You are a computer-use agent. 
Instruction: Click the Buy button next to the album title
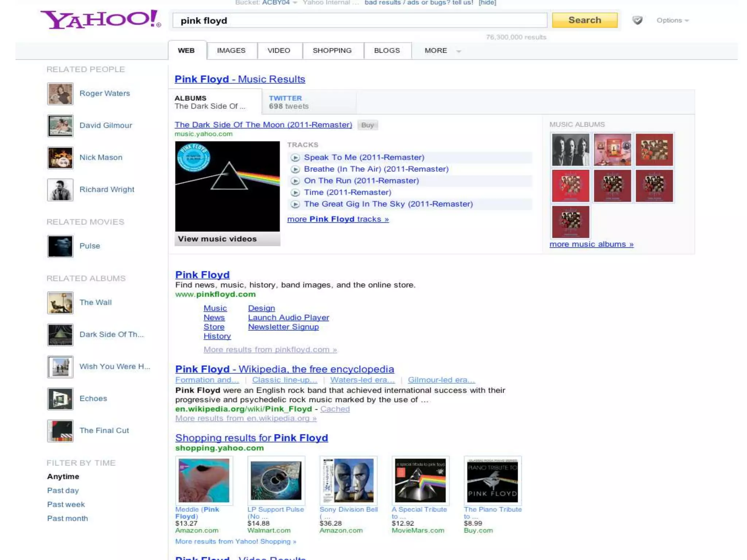click(x=367, y=125)
